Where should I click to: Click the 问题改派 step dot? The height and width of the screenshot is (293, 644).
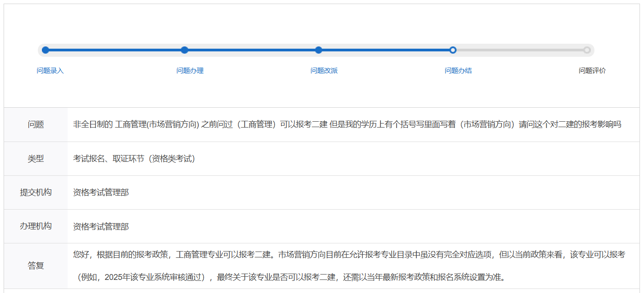tap(319, 50)
